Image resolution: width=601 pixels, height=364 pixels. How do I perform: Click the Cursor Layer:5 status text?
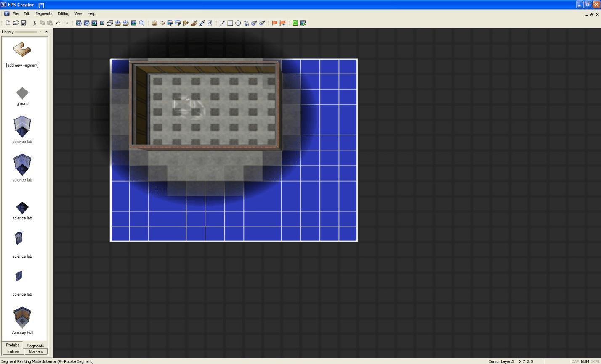(501, 361)
